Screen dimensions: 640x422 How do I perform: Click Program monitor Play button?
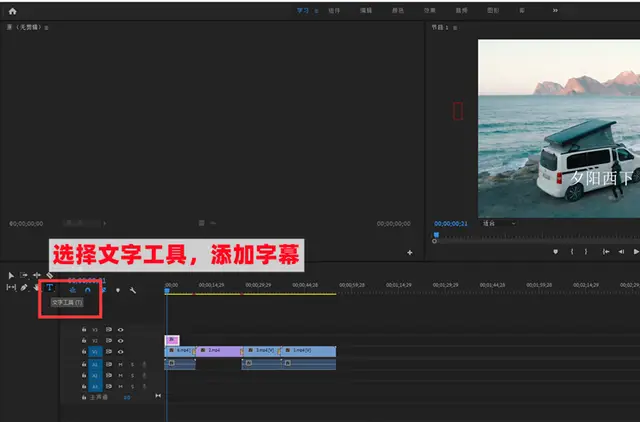(636, 252)
